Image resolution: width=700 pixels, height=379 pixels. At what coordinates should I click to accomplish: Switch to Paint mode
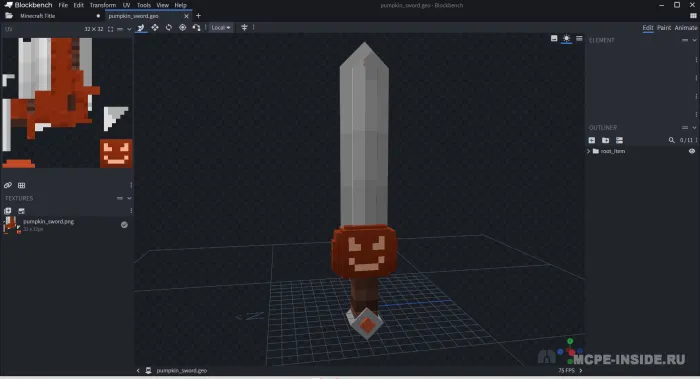coord(664,28)
